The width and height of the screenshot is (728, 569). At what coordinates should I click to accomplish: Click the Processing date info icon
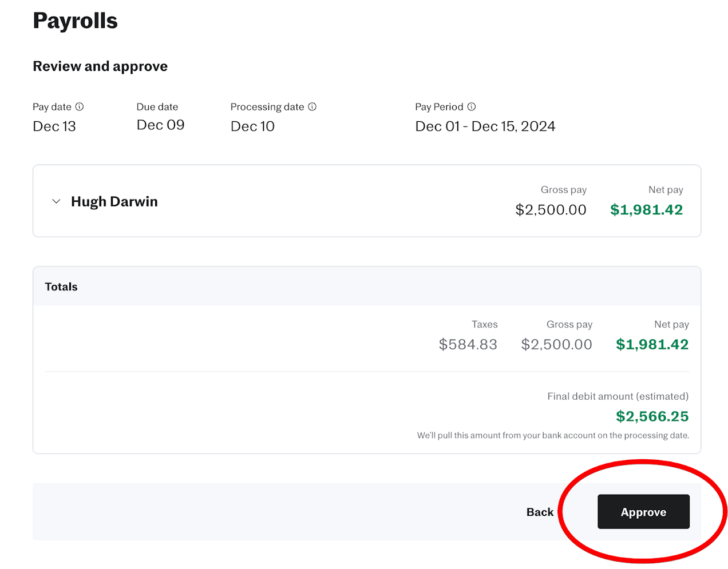click(312, 107)
